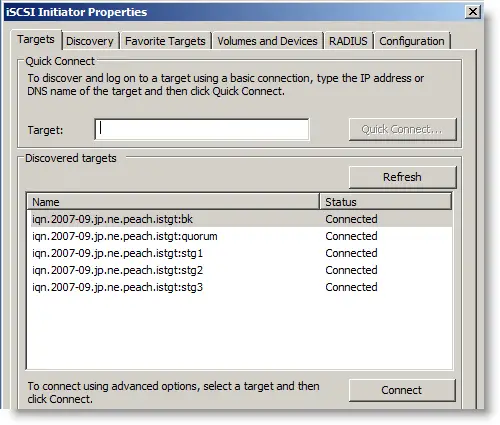Click the Connect button
The image size is (500, 425).
pyautogui.click(x=402, y=390)
